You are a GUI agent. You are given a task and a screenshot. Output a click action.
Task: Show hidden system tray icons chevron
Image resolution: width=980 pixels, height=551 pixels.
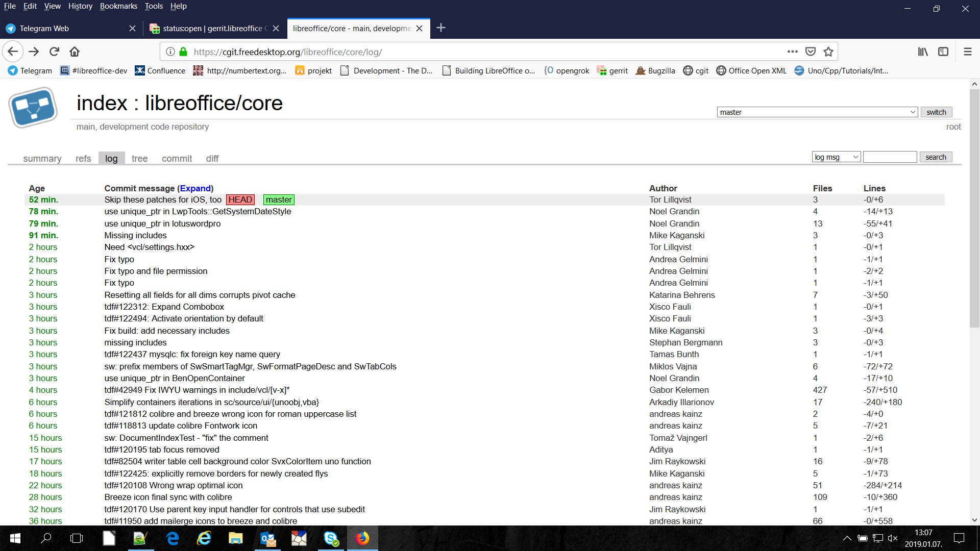pyautogui.click(x=847, y=538)
